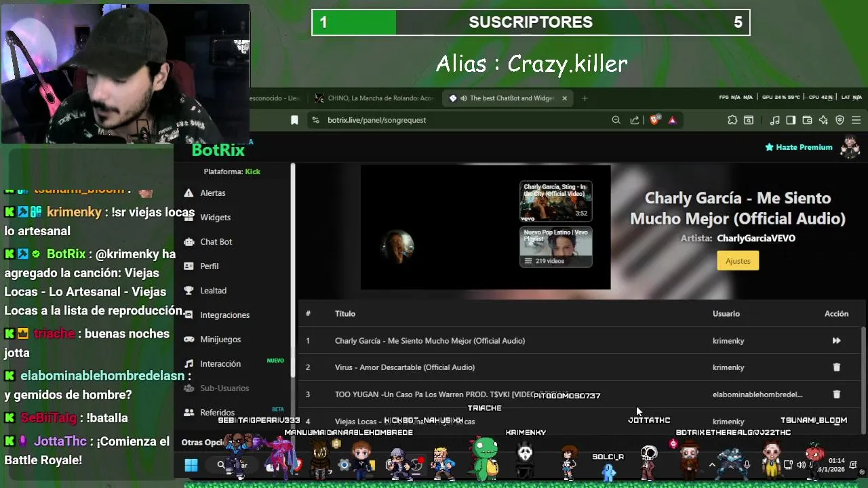Open the browser hamburger menu
Viewport: 868px width, 488px height.
pos(856,120)
